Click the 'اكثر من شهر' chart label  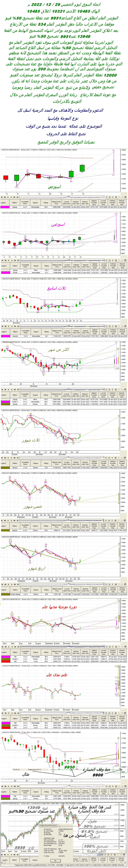click(x=59, y=349)
